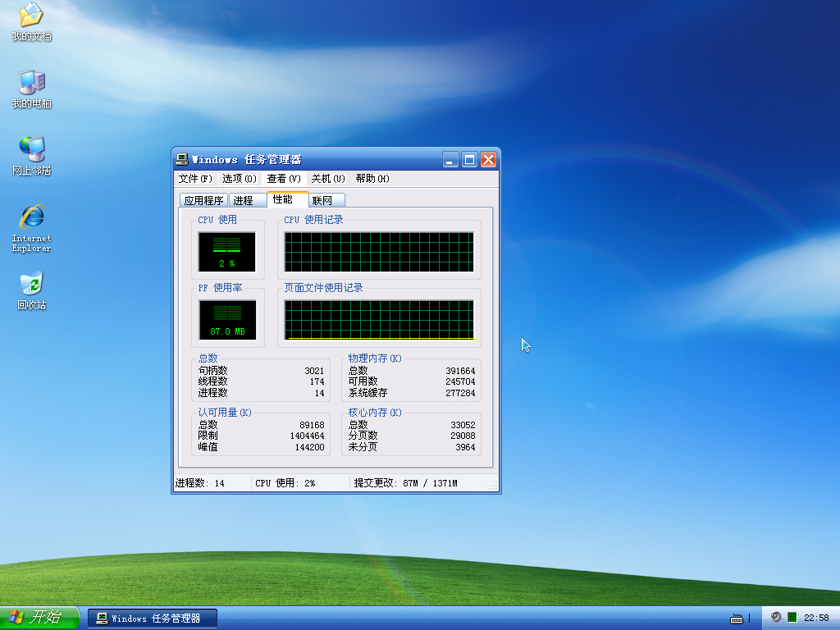Open the 查看(V) menu
The height and width of the screenshot is (630, 840).
pyautogui.click(x=284, y=178)
